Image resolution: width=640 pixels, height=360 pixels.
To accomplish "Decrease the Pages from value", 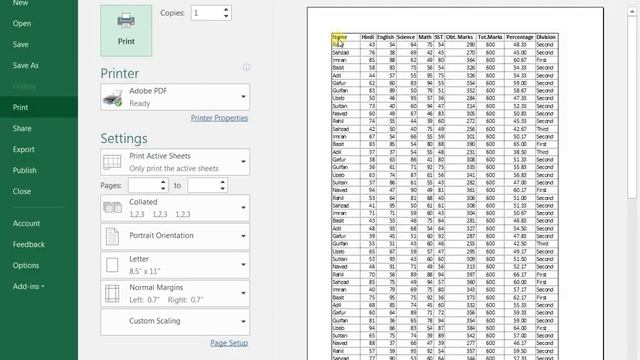I will tap(163, 189).
